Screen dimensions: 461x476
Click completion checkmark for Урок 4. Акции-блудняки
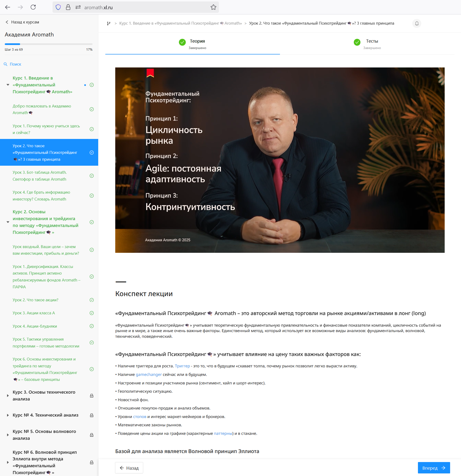click(92, 326)
